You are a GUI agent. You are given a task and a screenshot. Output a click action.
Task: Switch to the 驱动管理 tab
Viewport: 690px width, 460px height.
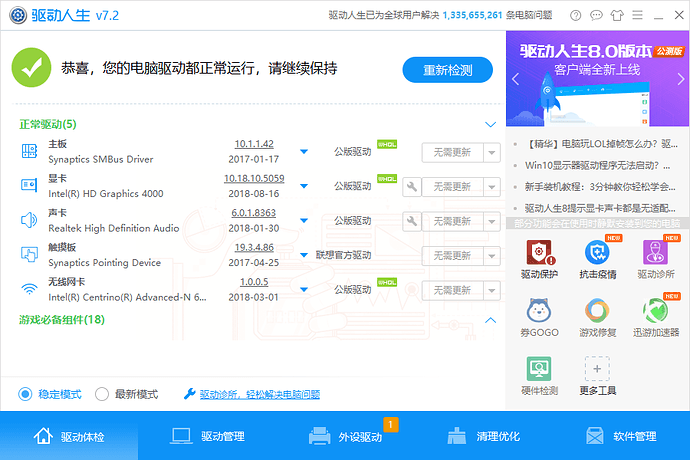(207, 436)
